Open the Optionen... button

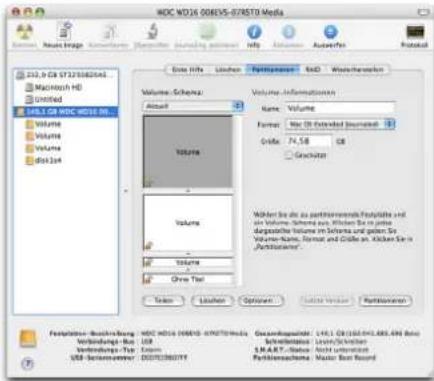(261, 301)
